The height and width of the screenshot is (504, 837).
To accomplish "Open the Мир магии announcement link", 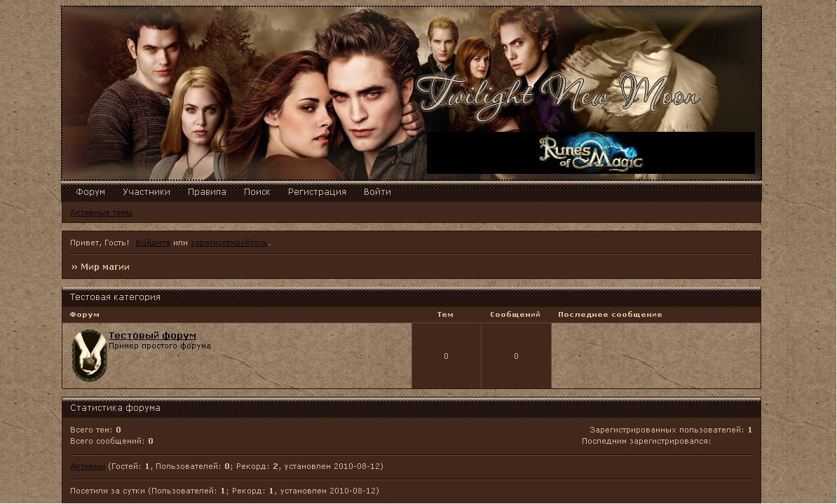I will pos(104,266).
